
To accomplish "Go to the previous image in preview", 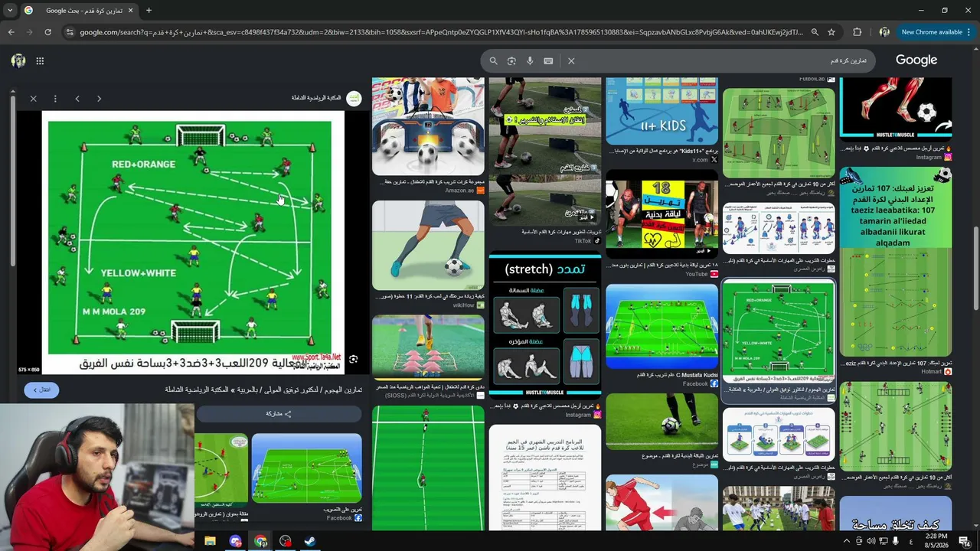I will (x=77, y=99).
